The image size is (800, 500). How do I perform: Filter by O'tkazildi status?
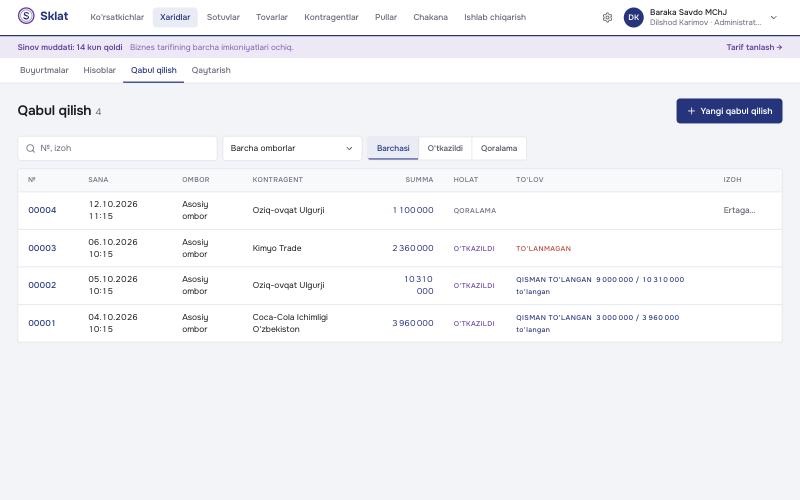tap(445, 148)
